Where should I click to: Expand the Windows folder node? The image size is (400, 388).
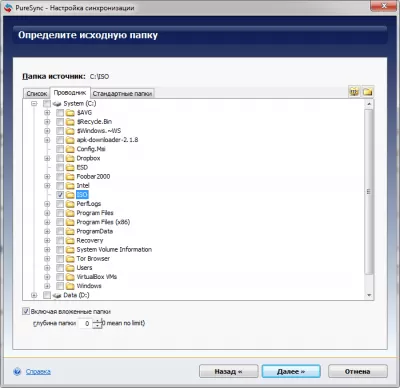click(x=47, y=286)
